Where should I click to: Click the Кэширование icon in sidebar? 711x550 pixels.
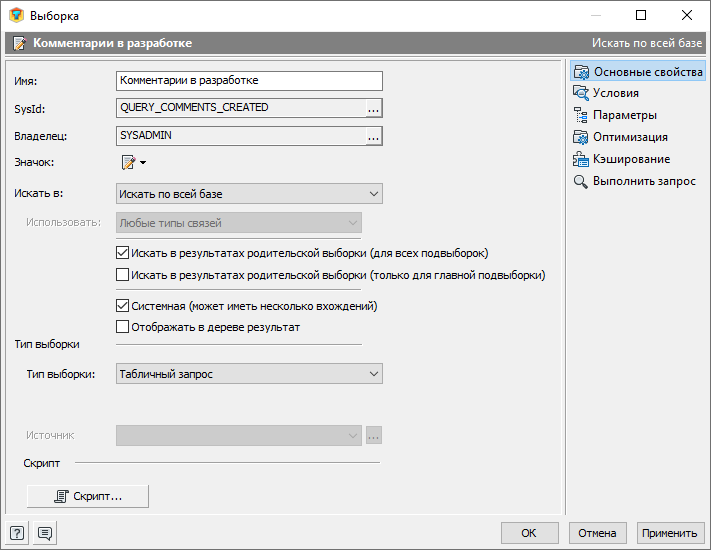(580, 159)
